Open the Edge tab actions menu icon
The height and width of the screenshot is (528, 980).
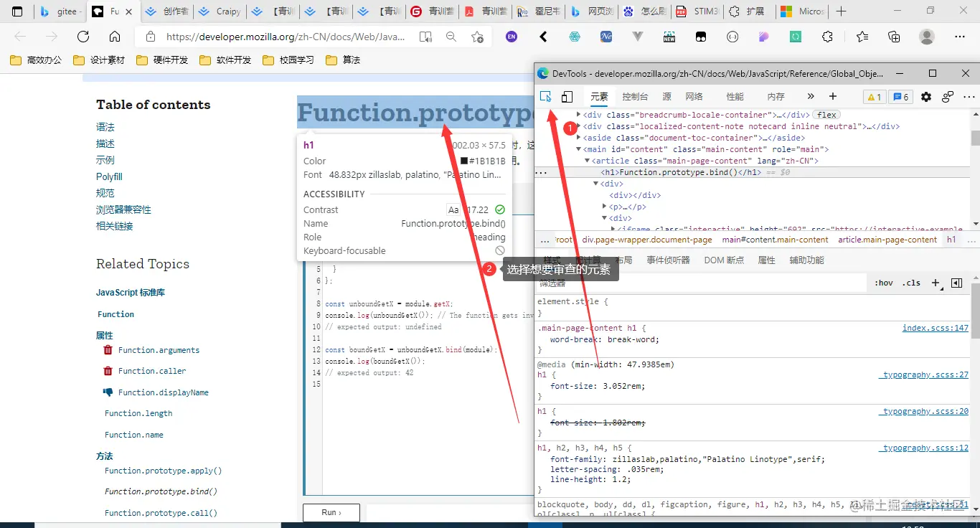click(18, 11)
